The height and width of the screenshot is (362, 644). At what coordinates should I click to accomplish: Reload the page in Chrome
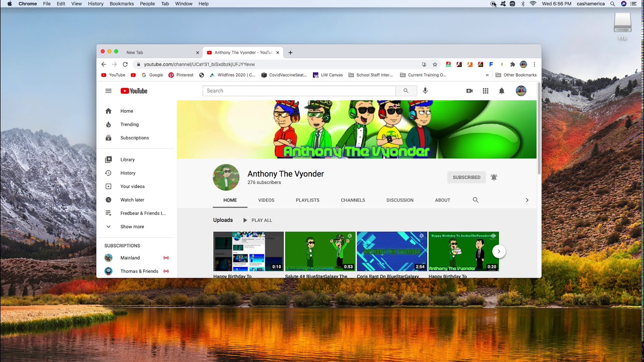[x=125, y=64]
